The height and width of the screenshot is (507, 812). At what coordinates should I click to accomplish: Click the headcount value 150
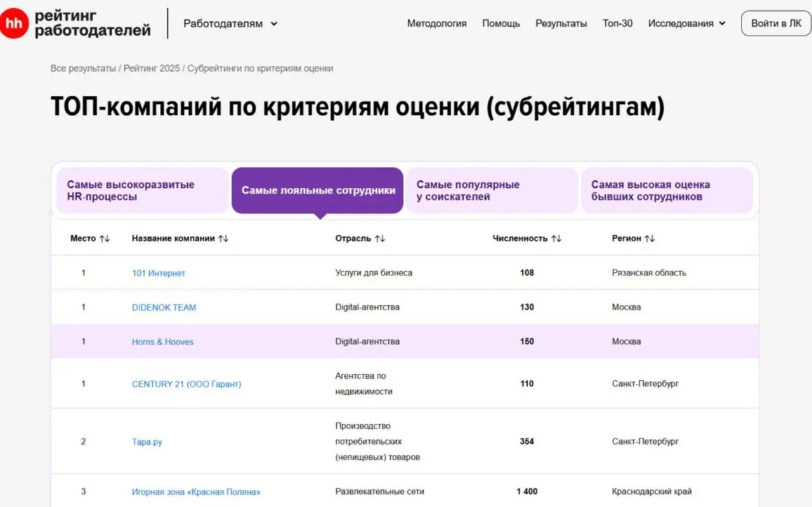click(527, 341)
